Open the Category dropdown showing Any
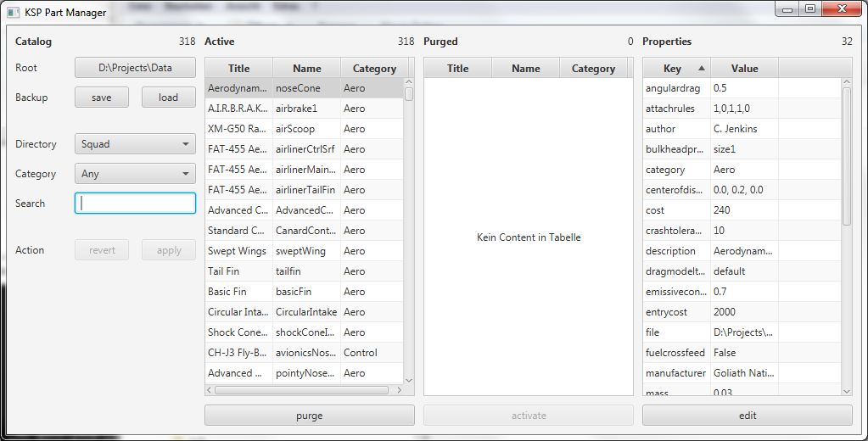Viewport: 868px width, 441px height. point(135,174)
